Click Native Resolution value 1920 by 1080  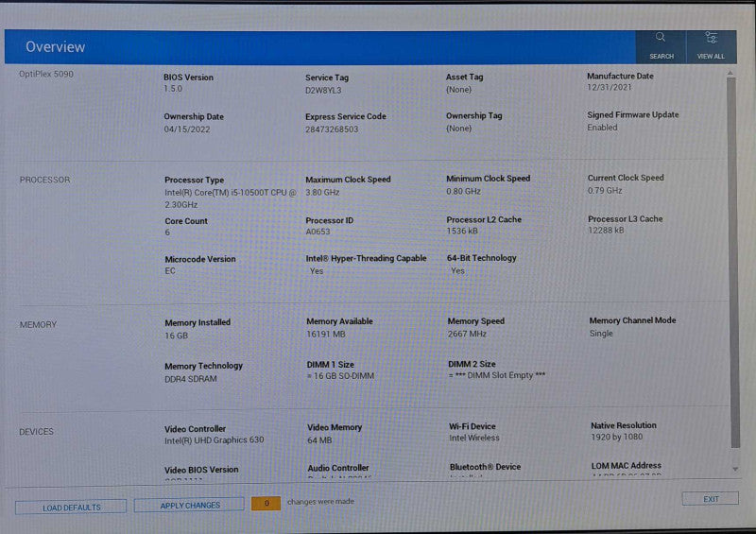[x=617, y=437]
